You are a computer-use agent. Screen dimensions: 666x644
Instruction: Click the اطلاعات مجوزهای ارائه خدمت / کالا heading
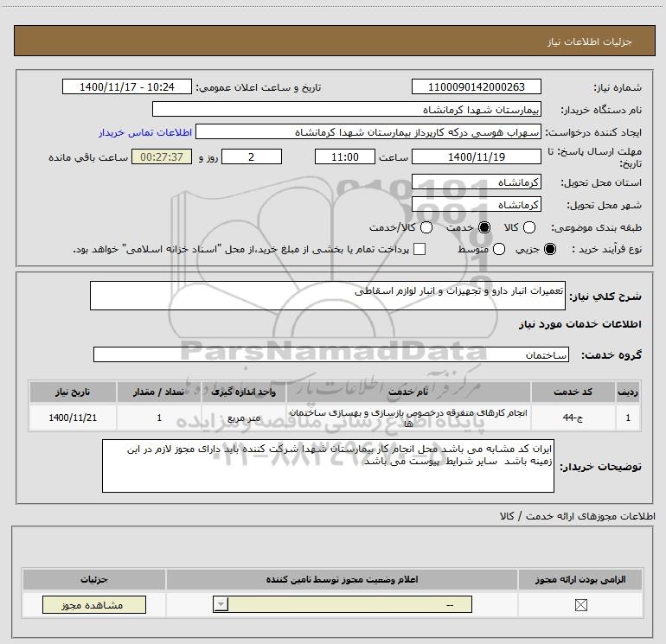(577, 516)
